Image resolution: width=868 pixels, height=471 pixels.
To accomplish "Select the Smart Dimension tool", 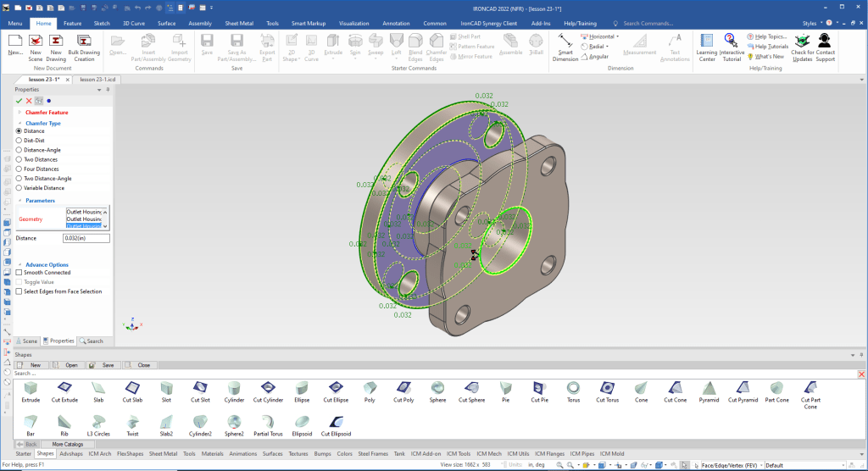I will tap(565, 41).
